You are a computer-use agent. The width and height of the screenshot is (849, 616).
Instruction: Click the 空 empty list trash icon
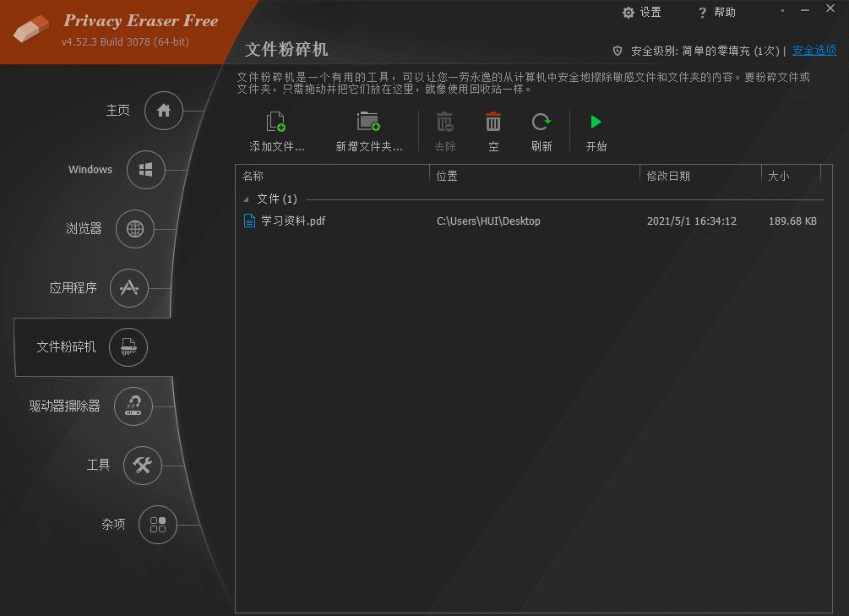click(493, 122)
